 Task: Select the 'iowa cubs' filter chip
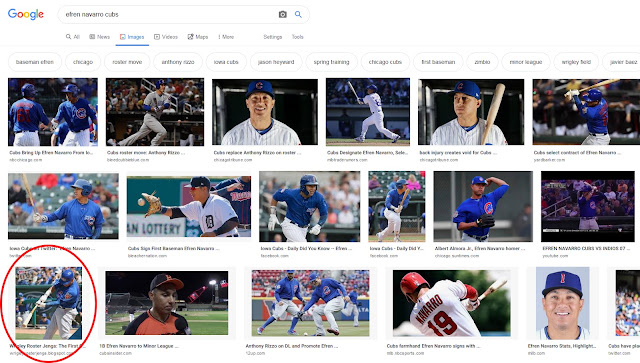pyautogui.click(x=226, y=62)
